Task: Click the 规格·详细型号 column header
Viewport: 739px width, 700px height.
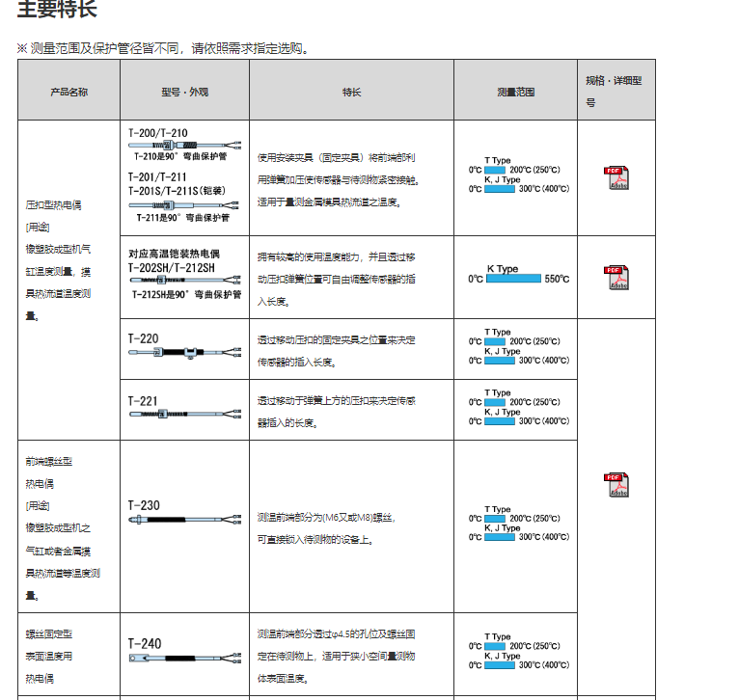Action: (614, 92)
